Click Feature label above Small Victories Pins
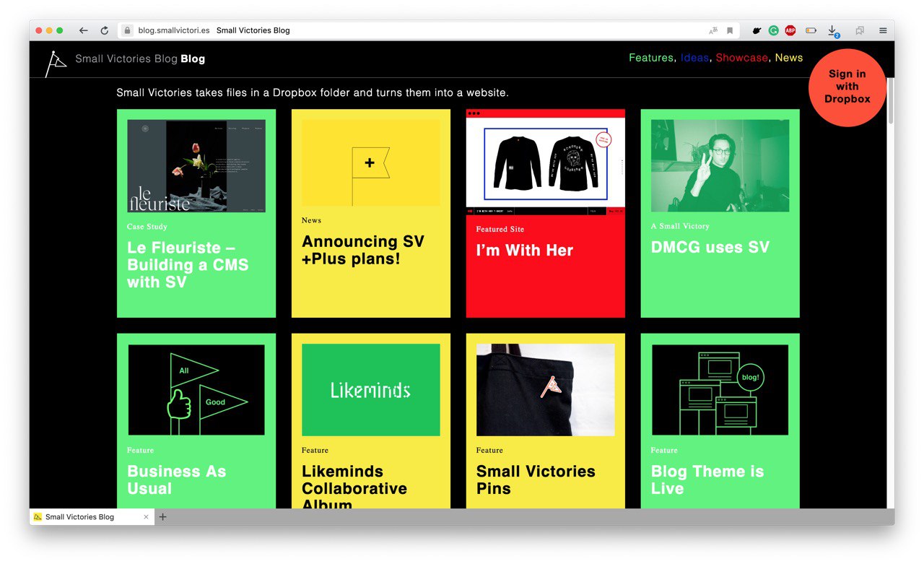 click(x=490, y=450)
